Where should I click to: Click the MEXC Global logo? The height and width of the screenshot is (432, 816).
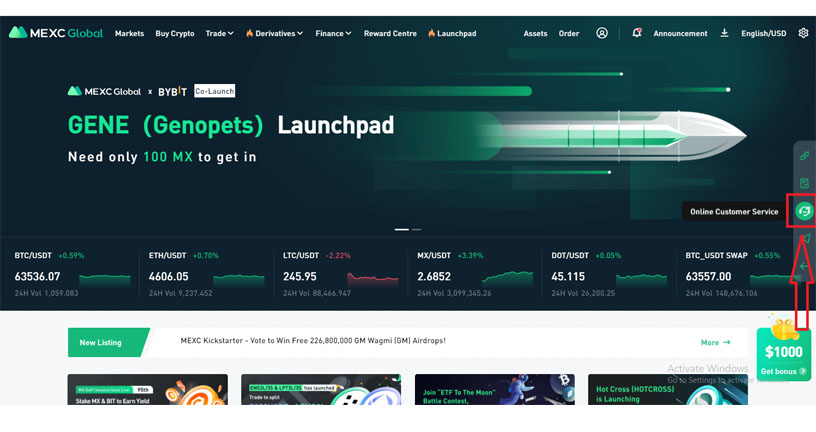pyautogui.click(x=56, y=33)
